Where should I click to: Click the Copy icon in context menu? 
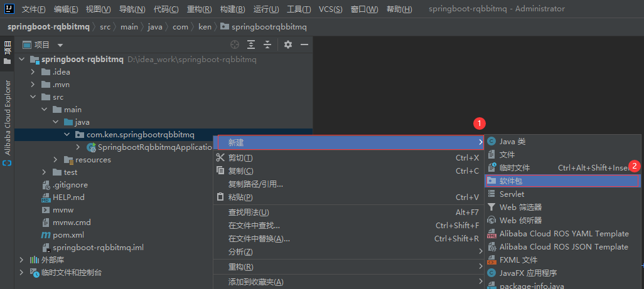(220, 171)
